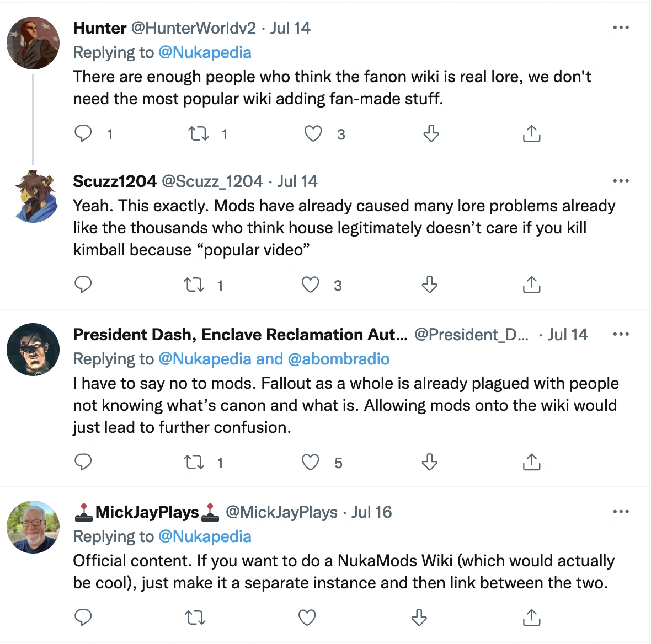Image resolution: width=651 pixels, height=644 pixels.
Task: Open @Nukapedia link in Hunter's reply
Action: [x=205, y=52]
